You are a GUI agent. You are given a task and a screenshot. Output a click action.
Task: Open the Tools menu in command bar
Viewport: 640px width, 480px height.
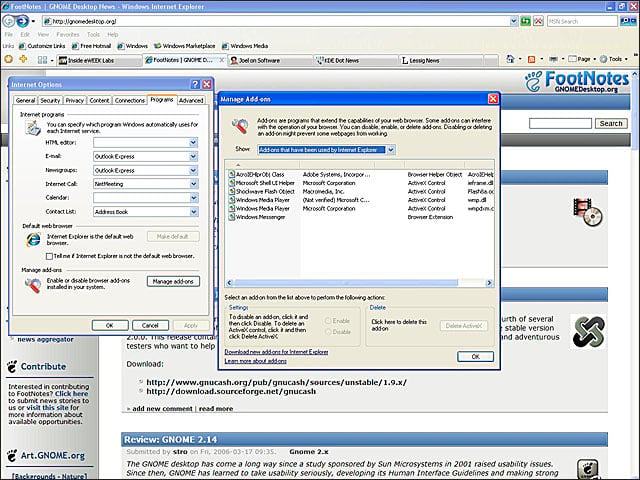(x=613, y=59)
